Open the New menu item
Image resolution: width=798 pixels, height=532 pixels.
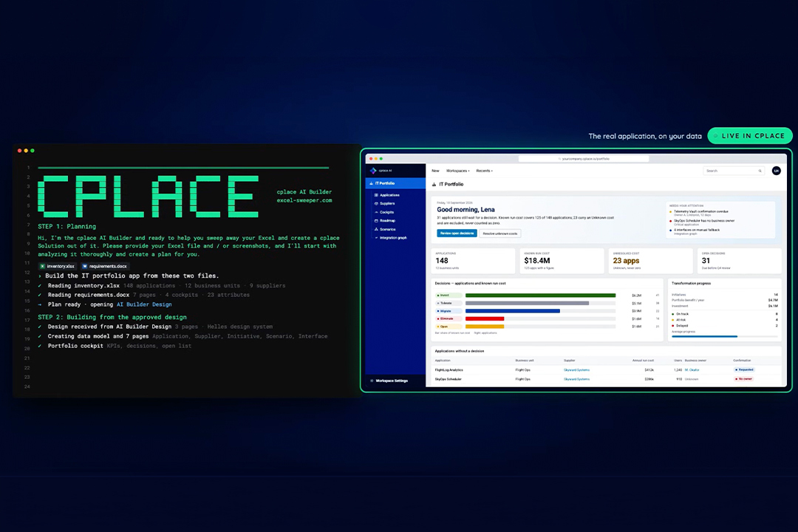[x=436, y=171]
